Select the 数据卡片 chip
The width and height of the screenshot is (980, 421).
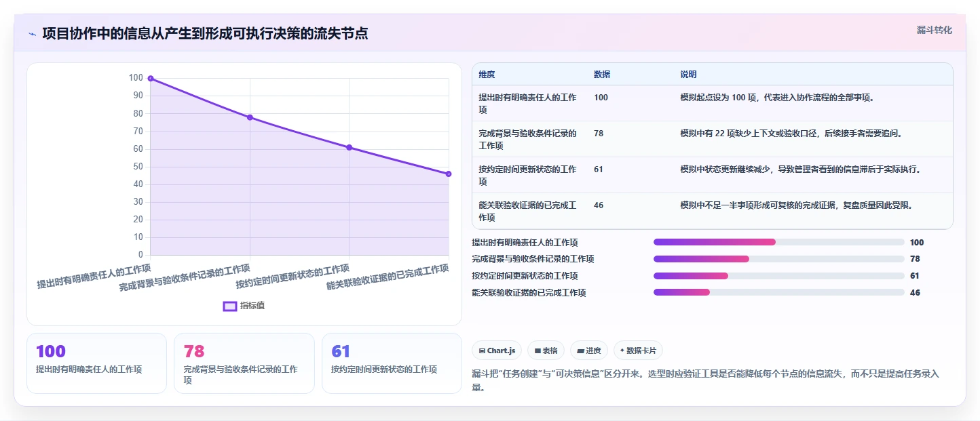[x=638, y=350]
